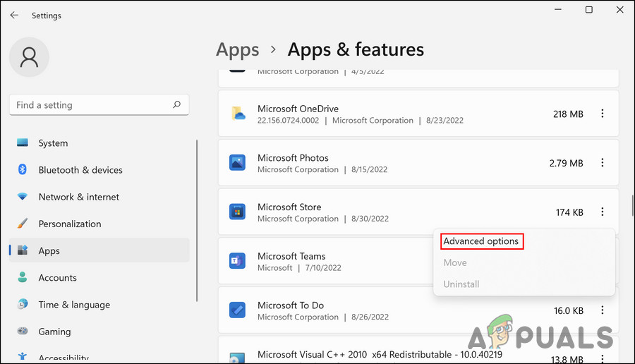Viewport: 635px width, 364px height.
Task: Open Personalization settings
Action: [99, 224]
